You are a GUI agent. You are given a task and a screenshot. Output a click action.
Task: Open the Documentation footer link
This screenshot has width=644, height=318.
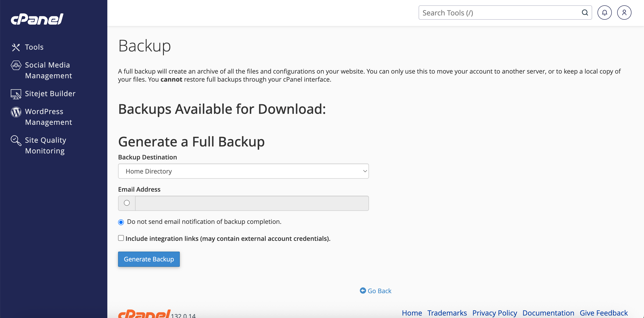tap(548, 313)
